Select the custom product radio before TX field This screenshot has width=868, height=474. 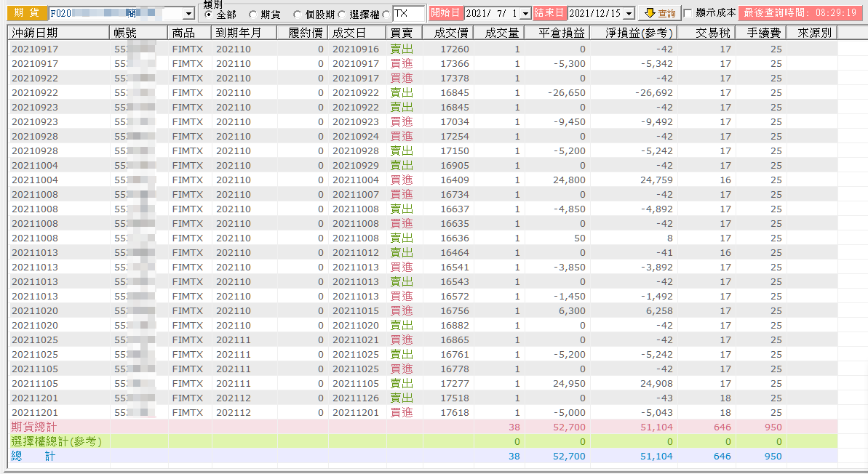pos(386,15)
